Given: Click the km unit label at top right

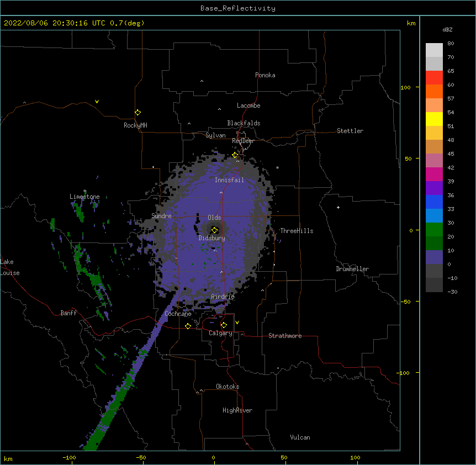Looking at the screenshot, I should pos(411,23).
